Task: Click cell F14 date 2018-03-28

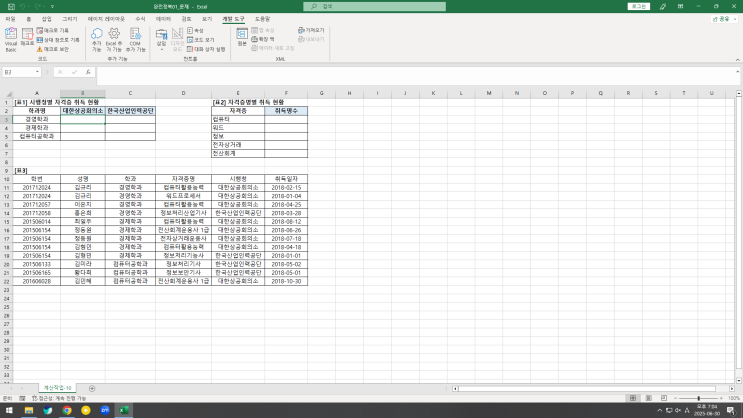Action: click(x=286, y=213)
